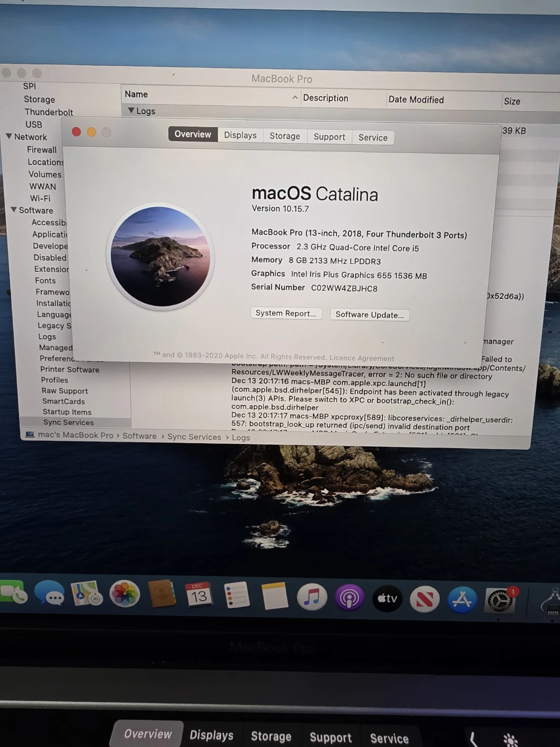Open Apple TV app in Dock
Image resolution: width=560 pixels, height=747 pixels.
(x=387, y=599)
